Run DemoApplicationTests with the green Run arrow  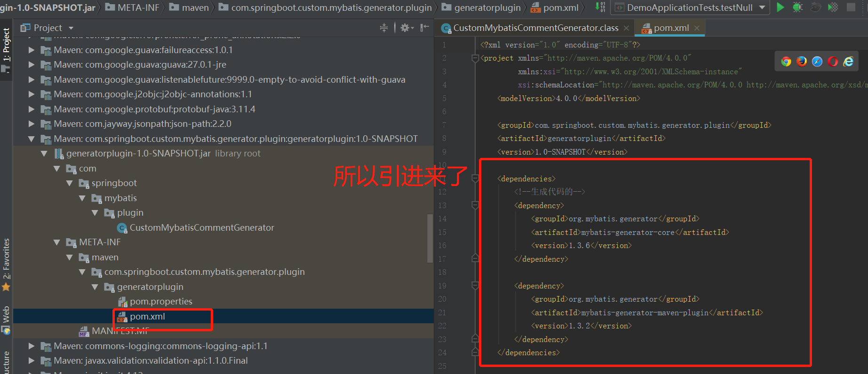(780, 7)
